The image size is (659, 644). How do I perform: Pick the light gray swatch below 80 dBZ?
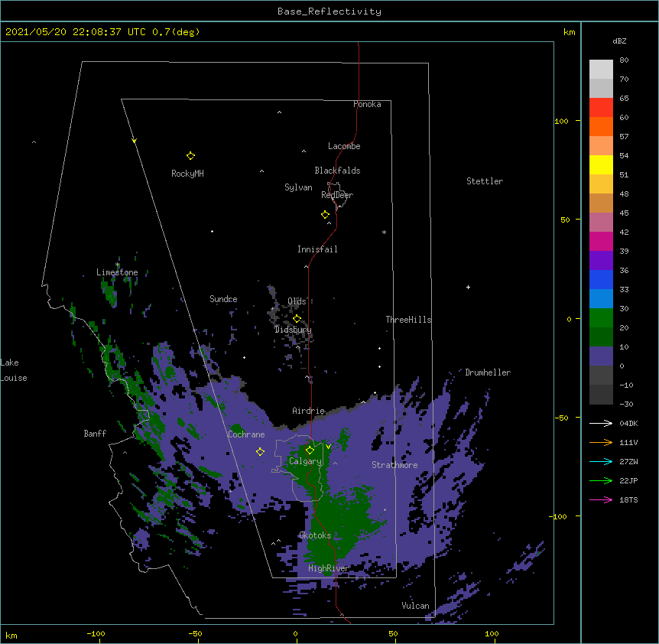601,70
